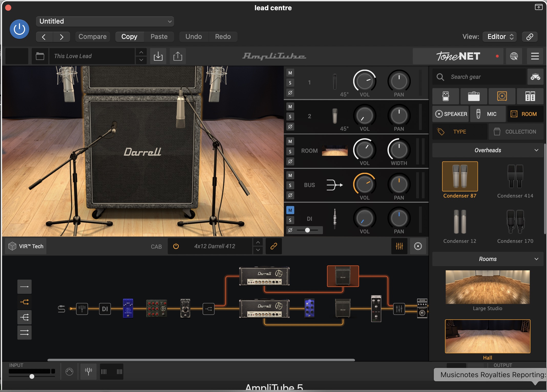
Task: Step up the This Love Lead preset
Action: coord(141,52)
